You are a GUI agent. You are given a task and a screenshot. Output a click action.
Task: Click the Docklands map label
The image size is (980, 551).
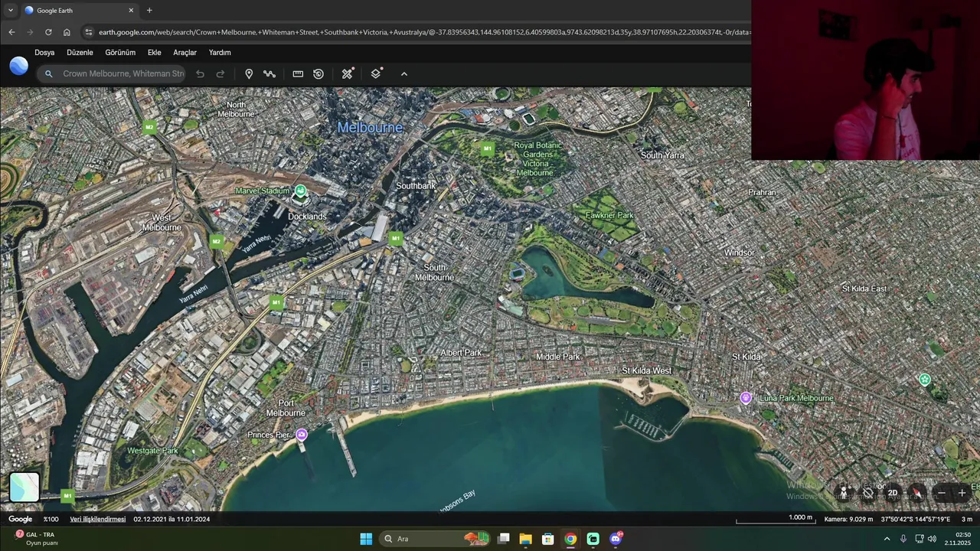(x=307, y=217)
